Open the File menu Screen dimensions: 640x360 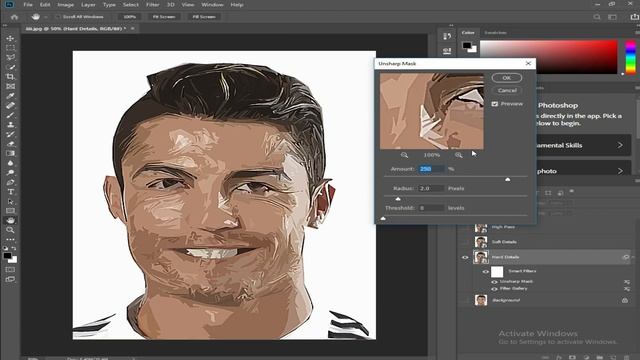28,5
